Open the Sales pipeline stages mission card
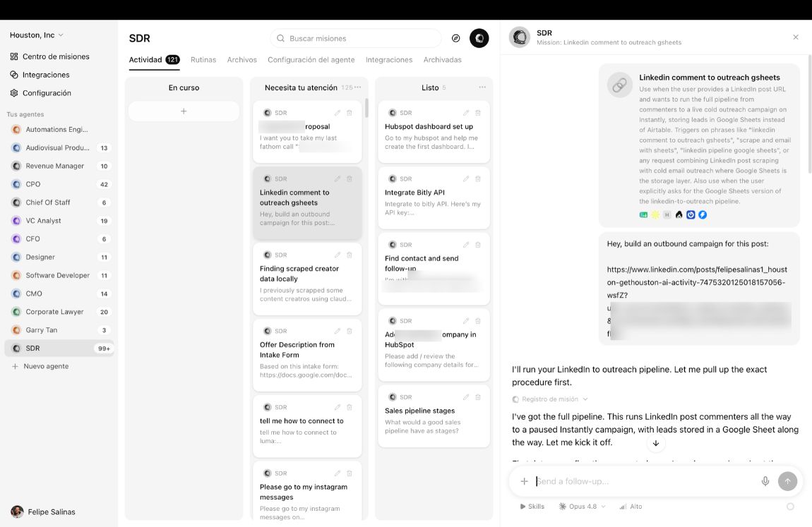The width and height of the screenshot is (812, 527). 434,416
